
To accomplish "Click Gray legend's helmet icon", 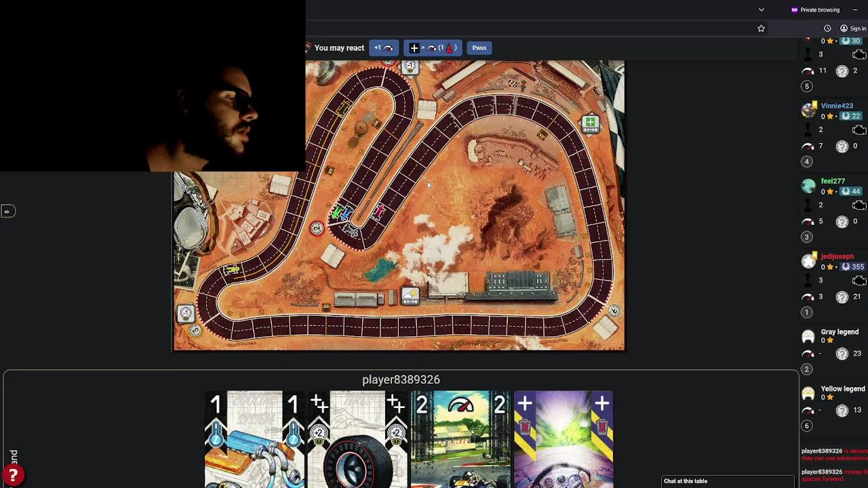I will click(808, 336).
